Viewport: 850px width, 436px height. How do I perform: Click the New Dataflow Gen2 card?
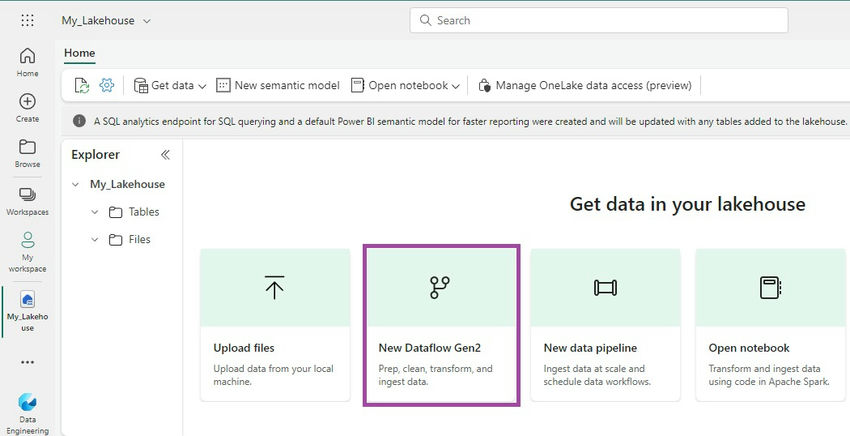pos(441,325)
